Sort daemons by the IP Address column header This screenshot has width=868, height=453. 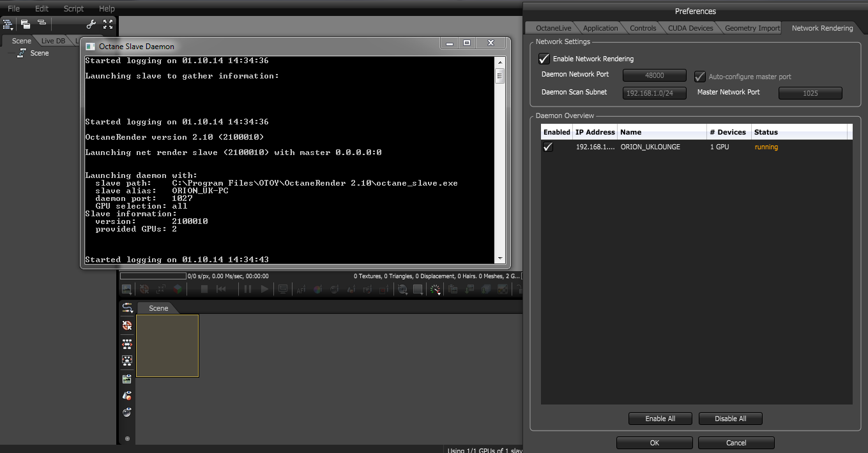pos(595,132)
